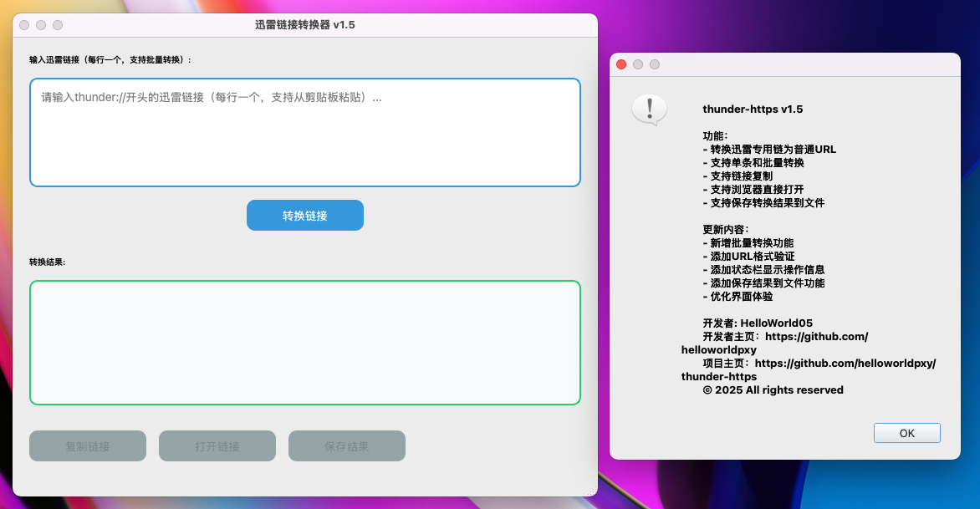Click the 迅雷链接转换器 v1.5 window title
Screen dimensions: 980x509
305,25
